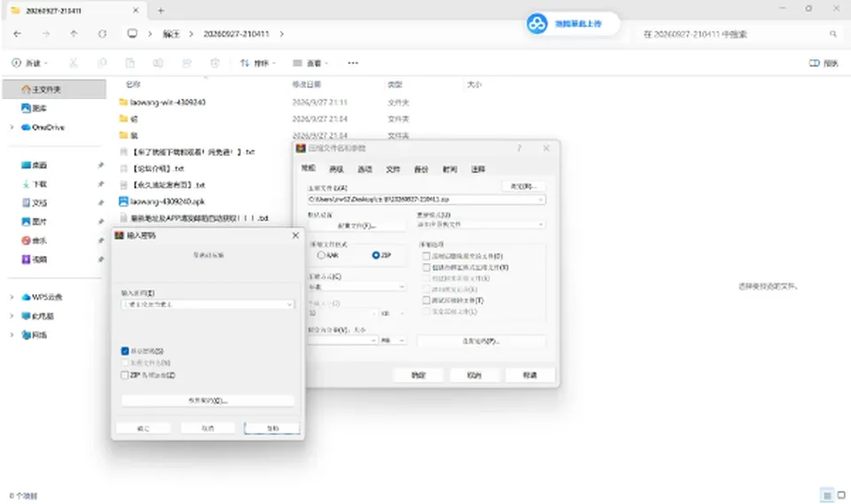Viewport: 851px width, 504px height.
Task: Enable test archived files checkbox
Action: coord(426,300)
